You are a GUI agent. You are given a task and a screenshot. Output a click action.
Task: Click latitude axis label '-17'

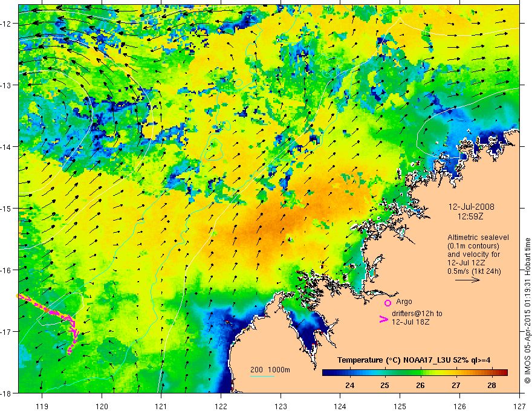point(7,332)
